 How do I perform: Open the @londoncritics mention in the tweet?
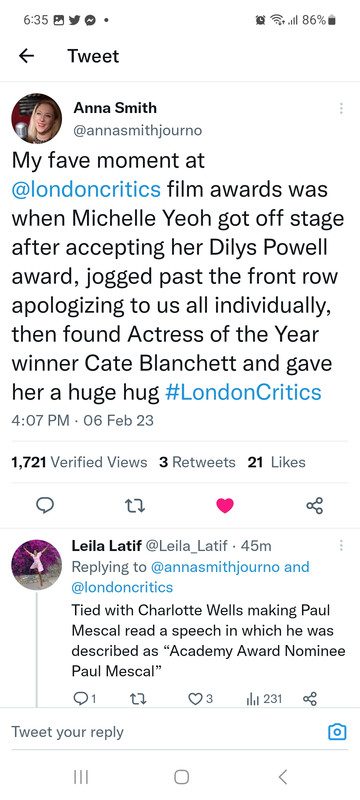coord(86,190)
